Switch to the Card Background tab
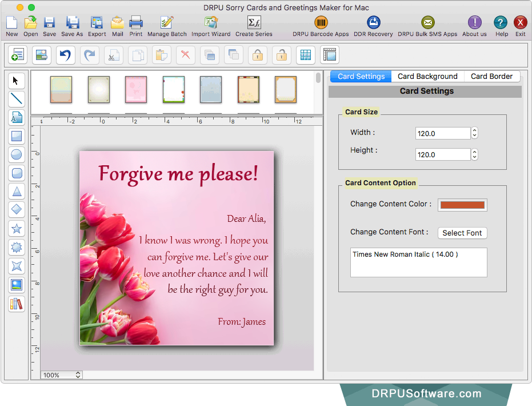532x406 pixels. coord(427,76)
